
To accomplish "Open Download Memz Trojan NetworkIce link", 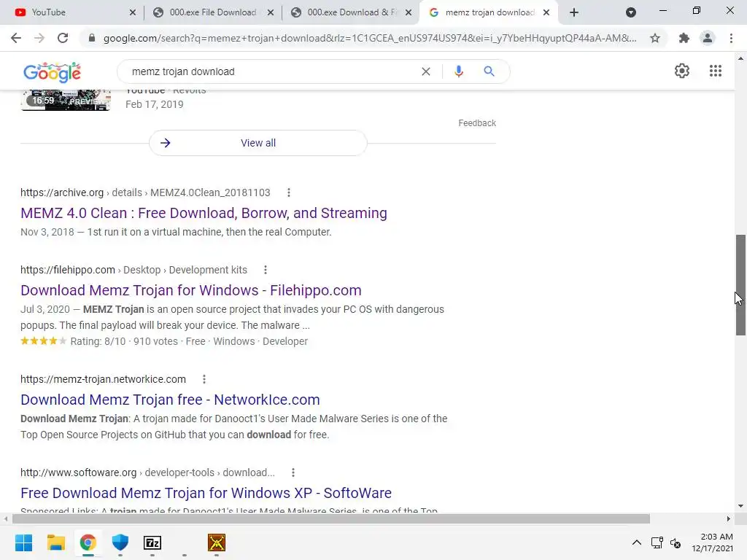I will pyautogui.click(x=170, y=400).
